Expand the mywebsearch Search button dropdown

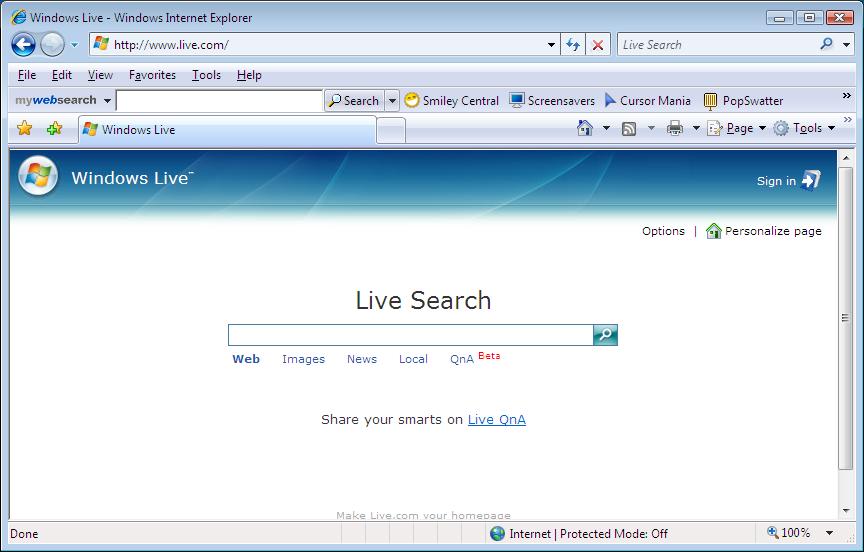392,101
